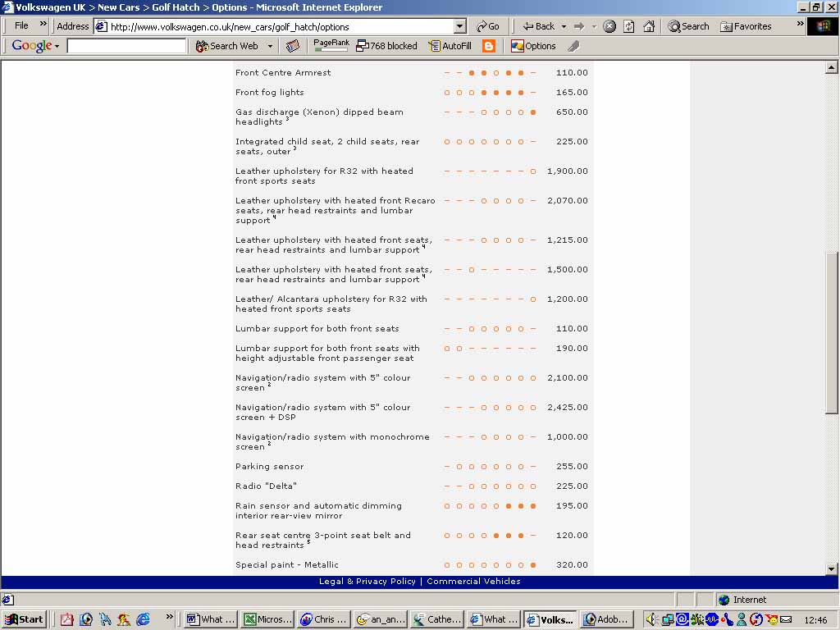840x630 pixels.
Task: Open the Legal & Privacy Policy link
Action: click(x=367, y=582)
